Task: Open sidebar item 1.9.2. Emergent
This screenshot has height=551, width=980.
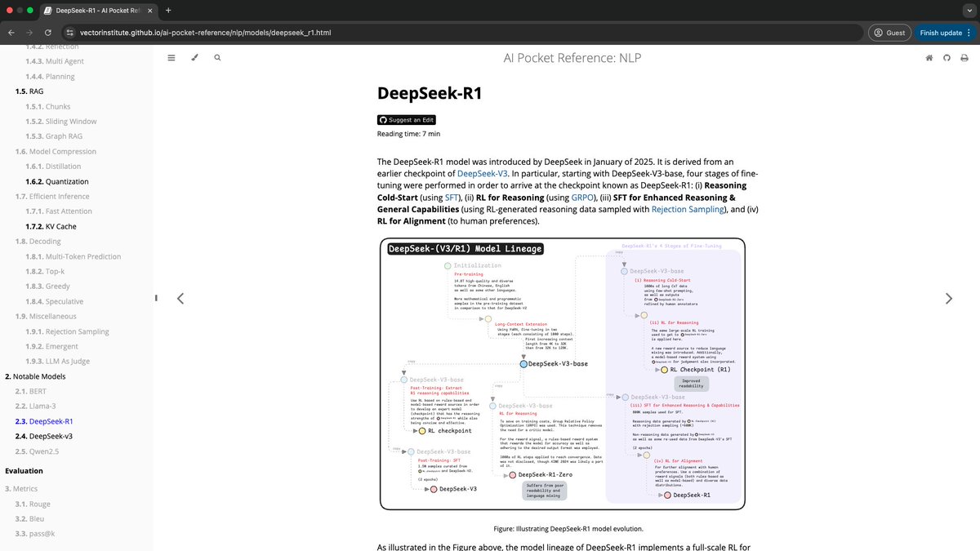Action: (x=51, y=346)
